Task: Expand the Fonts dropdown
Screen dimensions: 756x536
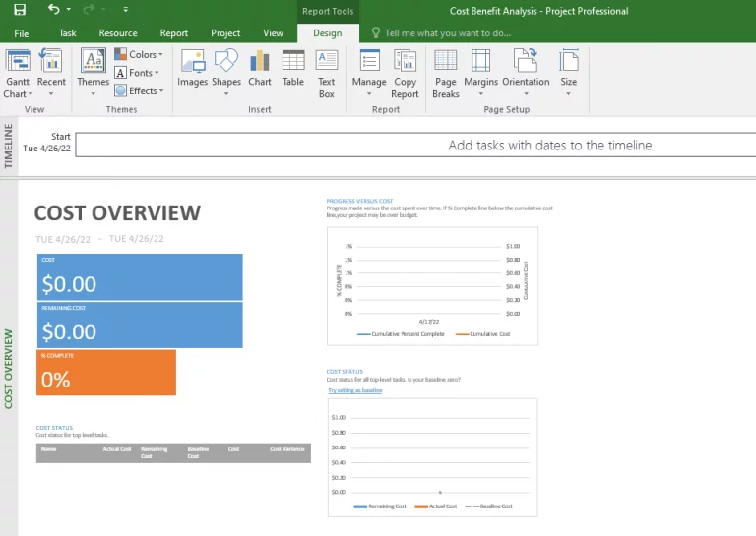Action: point(139,73)
